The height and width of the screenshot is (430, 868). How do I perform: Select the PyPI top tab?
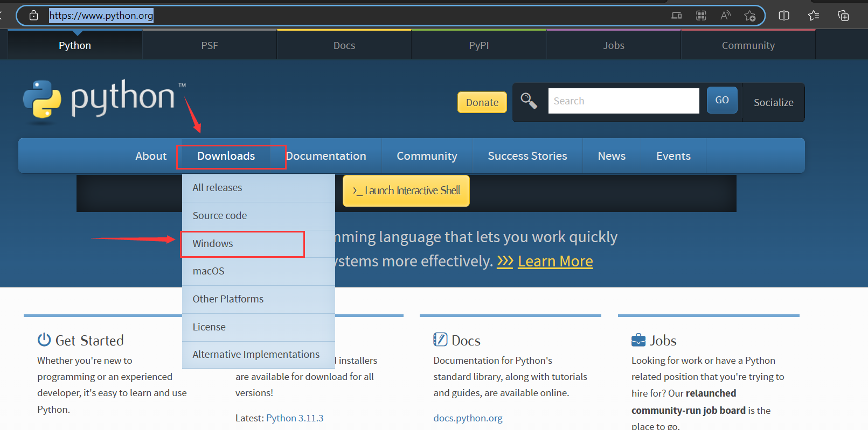click(x=479, y=45)
